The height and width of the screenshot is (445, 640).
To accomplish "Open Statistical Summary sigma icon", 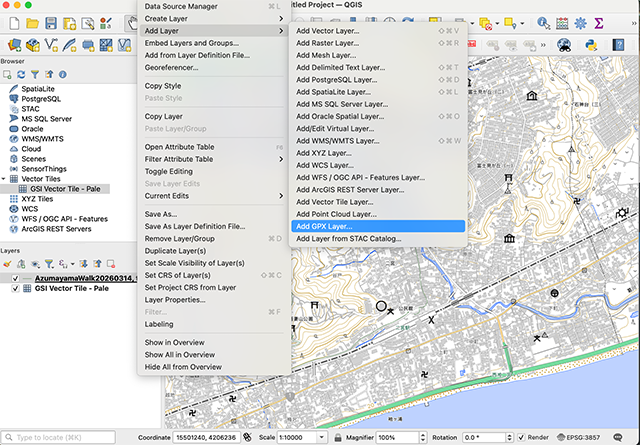I will pos(599,23).
